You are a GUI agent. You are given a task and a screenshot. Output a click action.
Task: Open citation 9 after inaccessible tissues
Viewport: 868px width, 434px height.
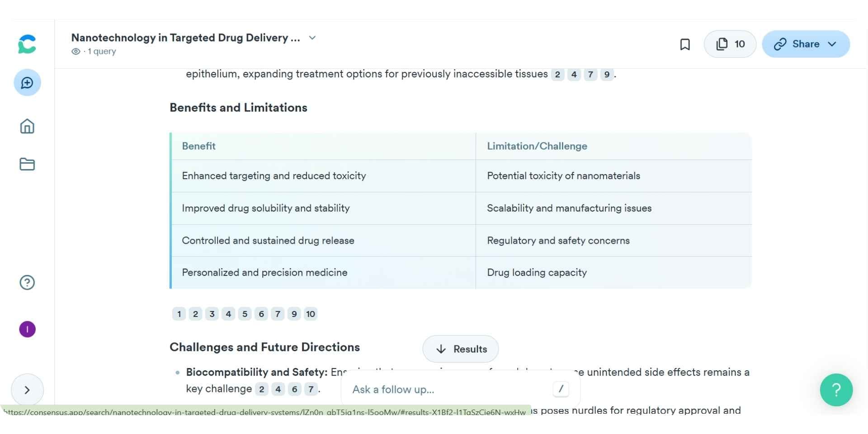pos(607,75)
